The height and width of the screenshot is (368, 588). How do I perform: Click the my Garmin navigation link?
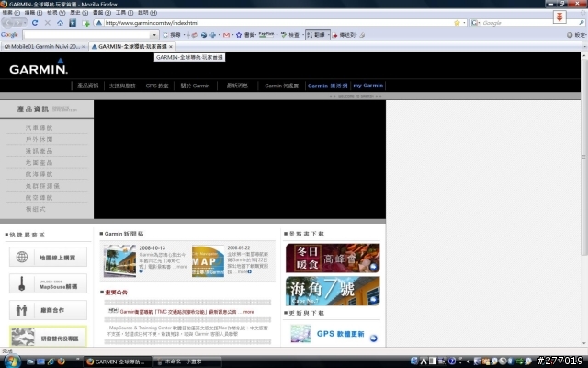click(367, 86)
